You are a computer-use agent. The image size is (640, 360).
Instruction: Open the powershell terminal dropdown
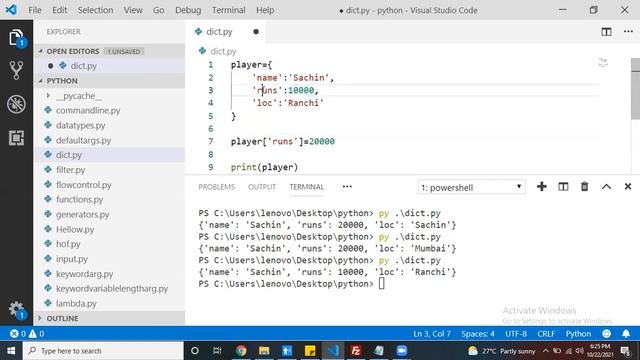click(x=471, y=187)
